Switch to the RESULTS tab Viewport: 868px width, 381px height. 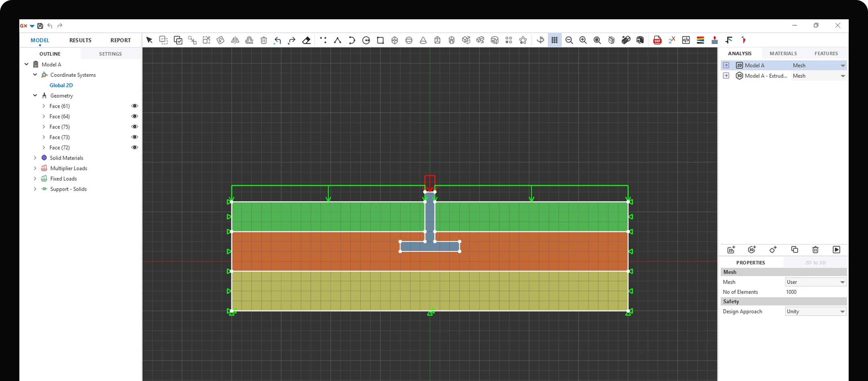click(x=80, y=40)
